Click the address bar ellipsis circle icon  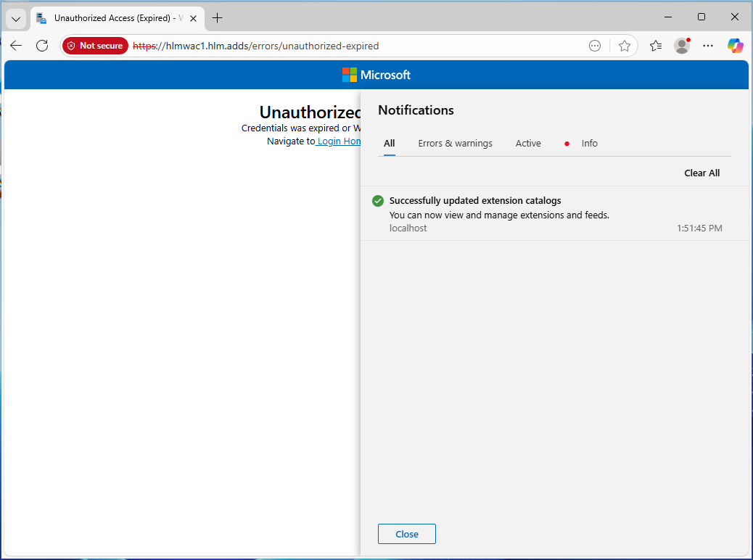(x=595, y=46)
